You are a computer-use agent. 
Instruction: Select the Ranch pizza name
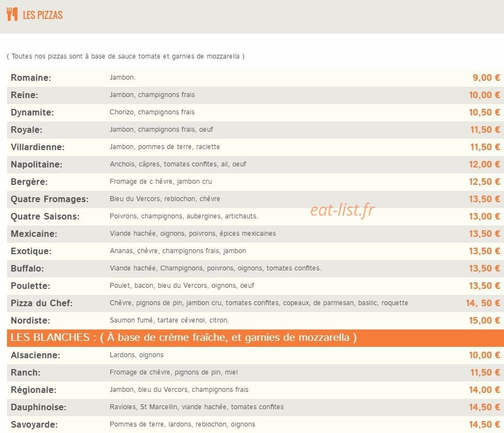(x=25, y=373)
